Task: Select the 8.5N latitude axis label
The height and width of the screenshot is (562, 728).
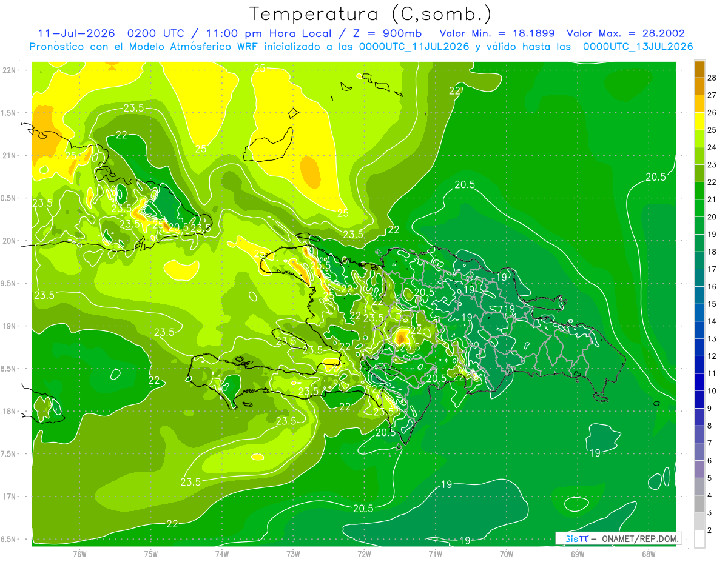Action: [8, 369]
